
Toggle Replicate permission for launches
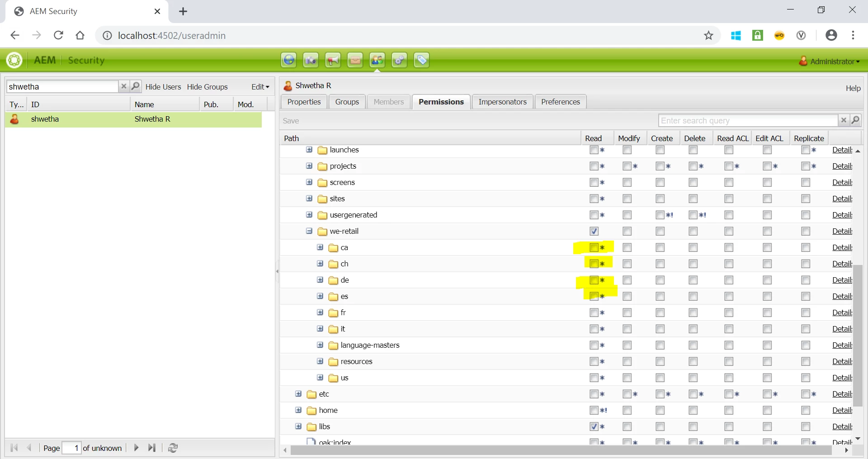point(806,150)
